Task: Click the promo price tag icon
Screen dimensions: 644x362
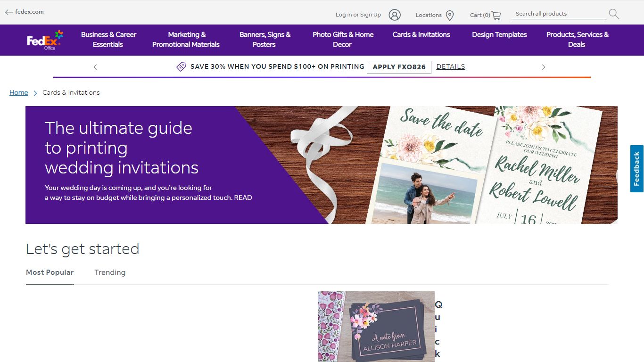Action: (x=181, y=67)
